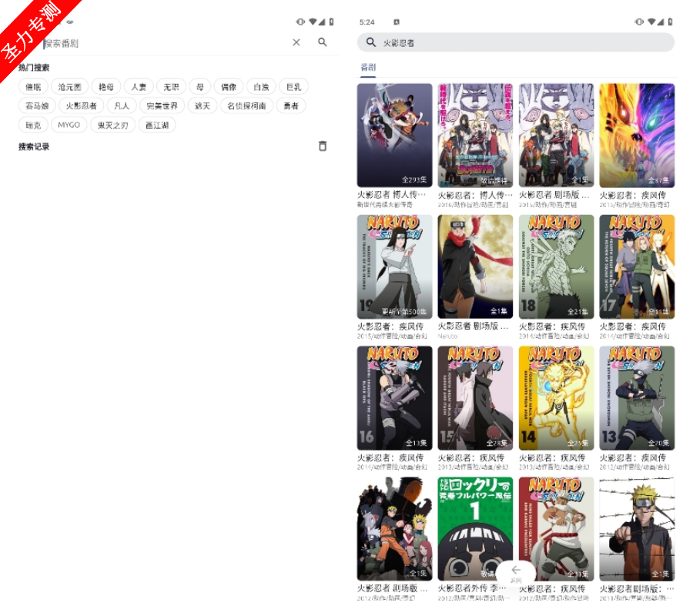Select the 偶像 hot search chip

[x=229, y=87]
